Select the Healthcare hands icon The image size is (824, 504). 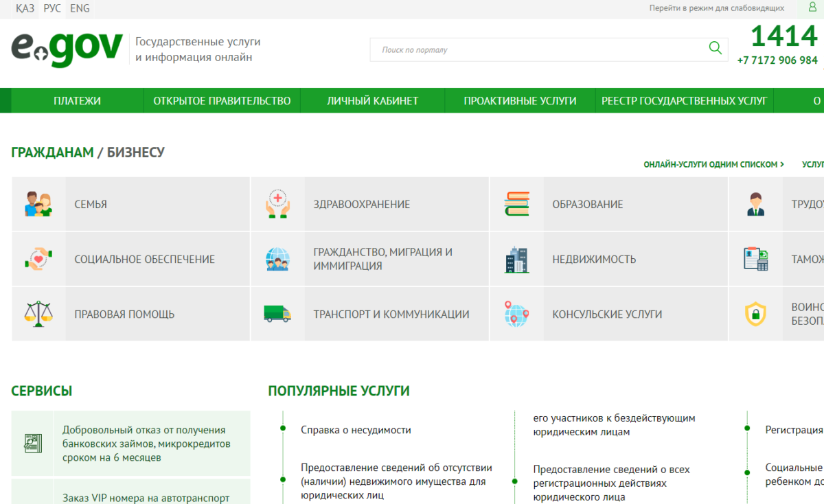[x=277, y=205]
